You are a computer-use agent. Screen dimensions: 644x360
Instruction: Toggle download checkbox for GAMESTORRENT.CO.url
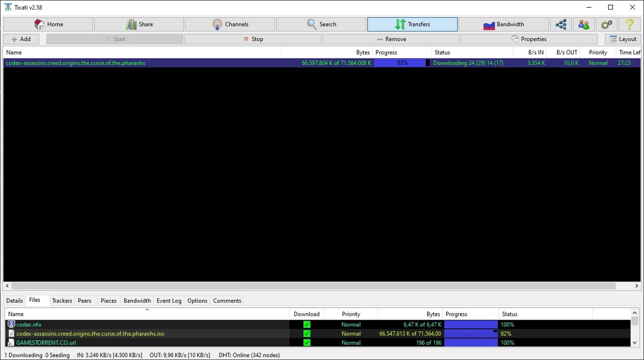[307, 343]
